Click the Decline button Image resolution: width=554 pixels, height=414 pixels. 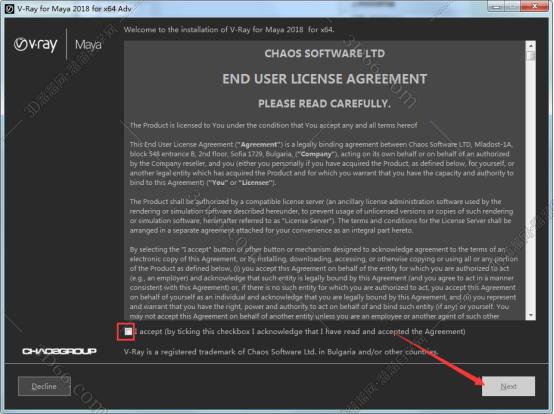click(x=44, y=386)
